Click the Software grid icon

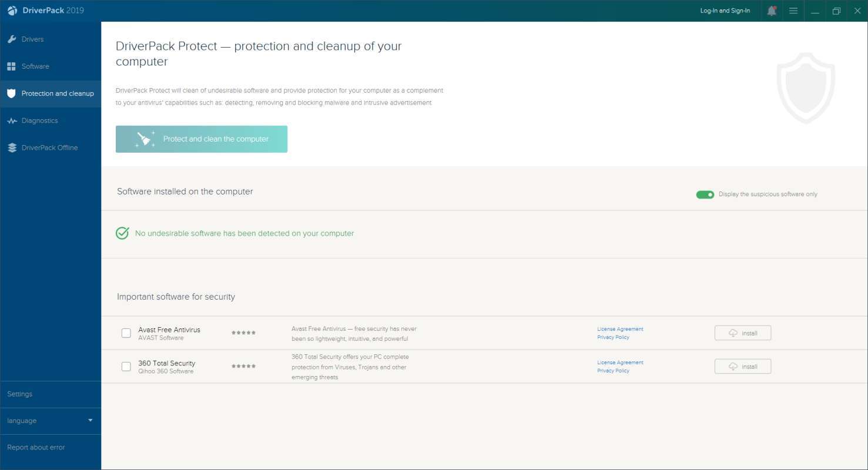[12, 66]
